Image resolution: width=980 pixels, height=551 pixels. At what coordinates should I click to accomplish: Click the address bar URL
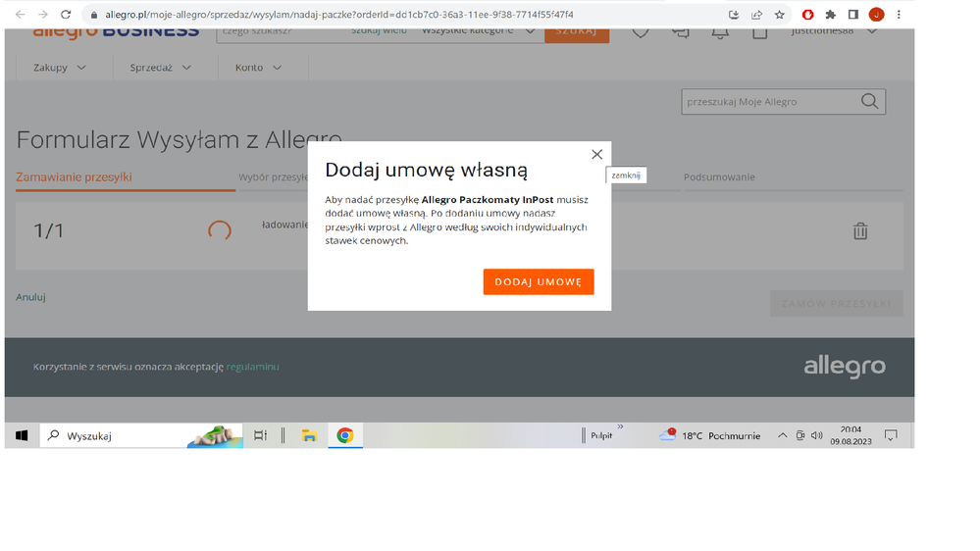(x=338, y=15)
